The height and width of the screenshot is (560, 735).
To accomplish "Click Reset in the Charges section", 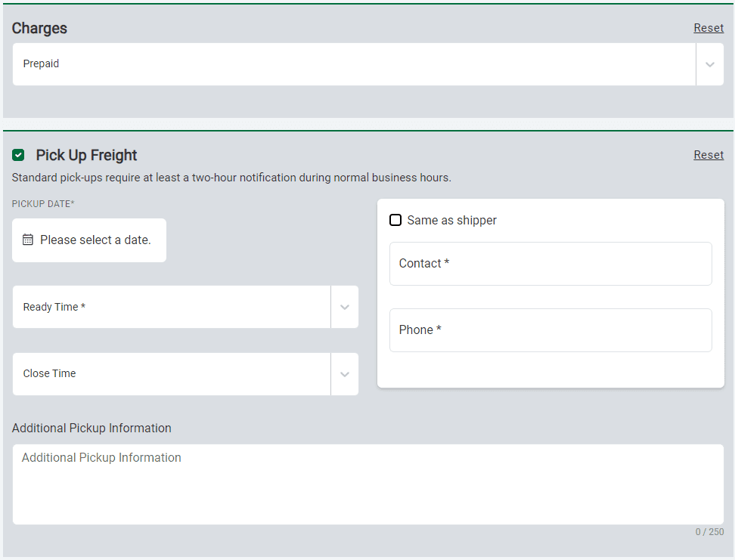I will [709, 27].
